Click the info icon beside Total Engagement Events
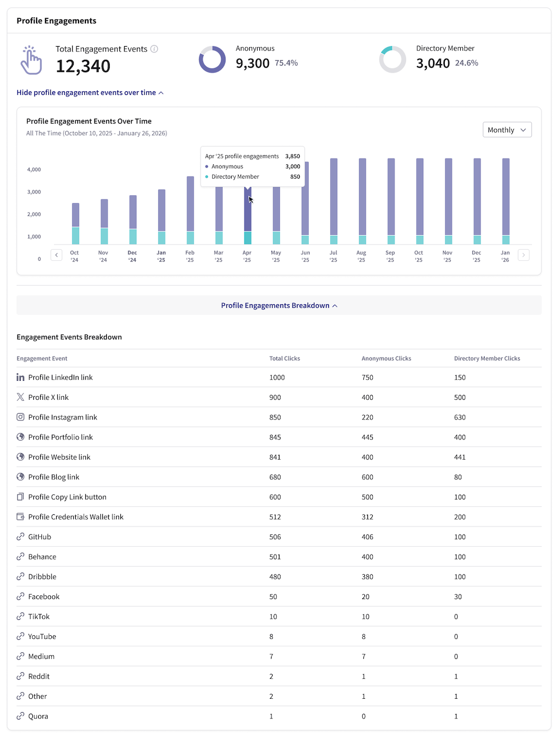This screenshot has width=560, height=737. (x=154, y=49)
